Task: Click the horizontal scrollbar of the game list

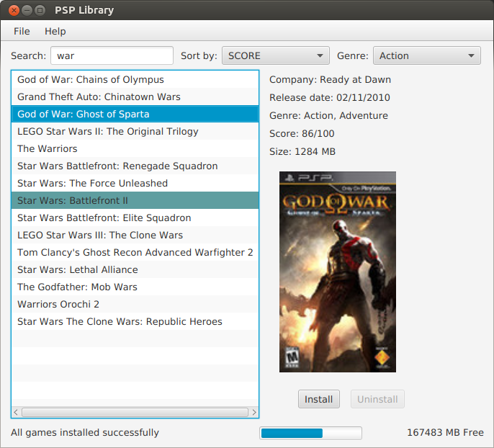Action: point(135,412)
